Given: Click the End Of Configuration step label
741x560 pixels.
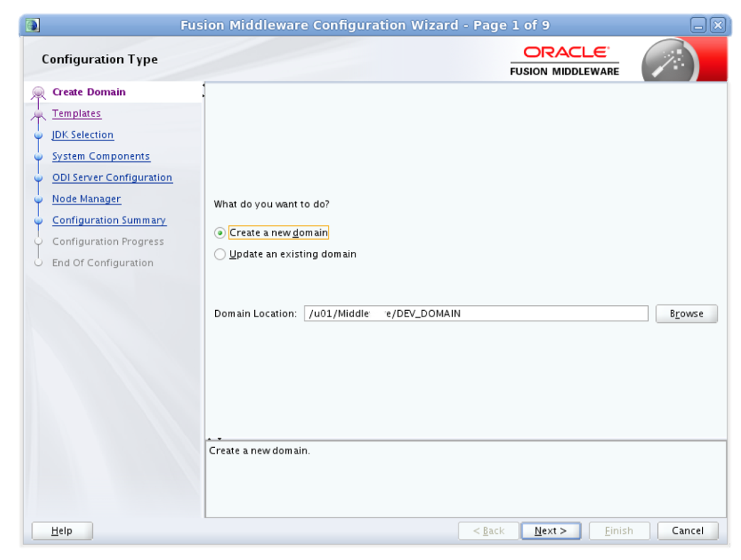Looking at the screenshot, I should [x=102, y=263].
